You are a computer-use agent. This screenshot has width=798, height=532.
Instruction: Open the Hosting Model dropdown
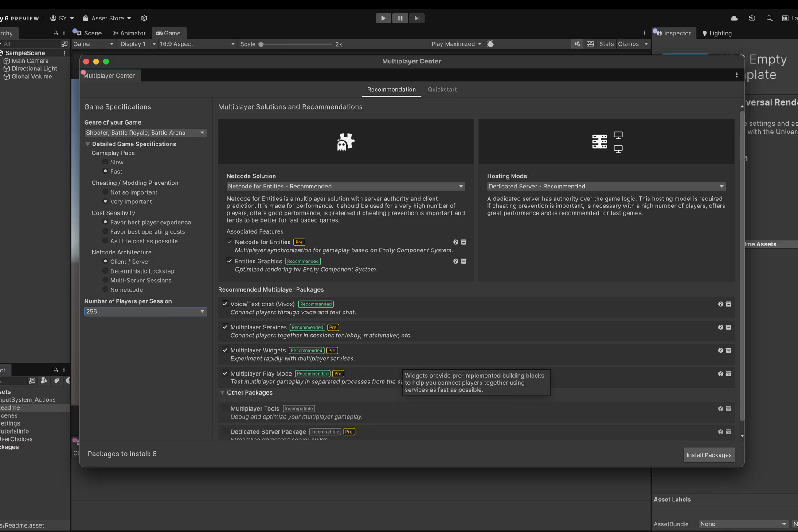coord(606,186)
